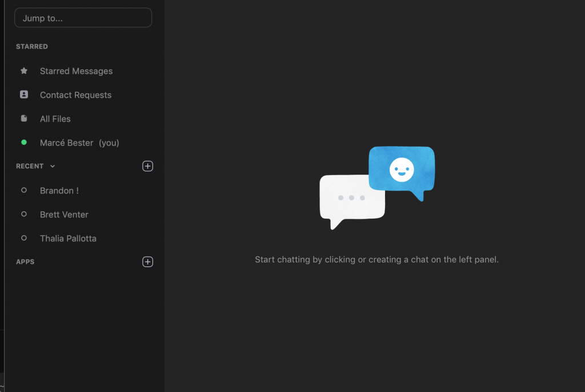Click into the Jump to... search field
585x392 pixels.
point(83,18)
